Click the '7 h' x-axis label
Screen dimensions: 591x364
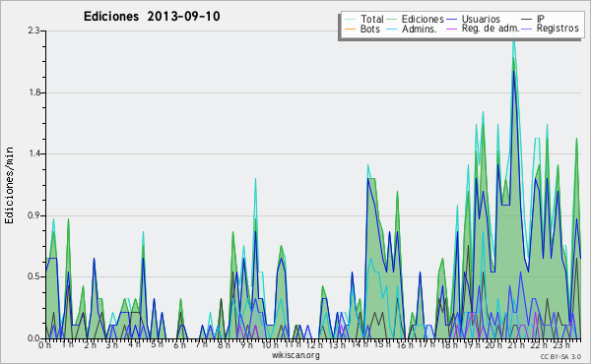click(202, 344)
